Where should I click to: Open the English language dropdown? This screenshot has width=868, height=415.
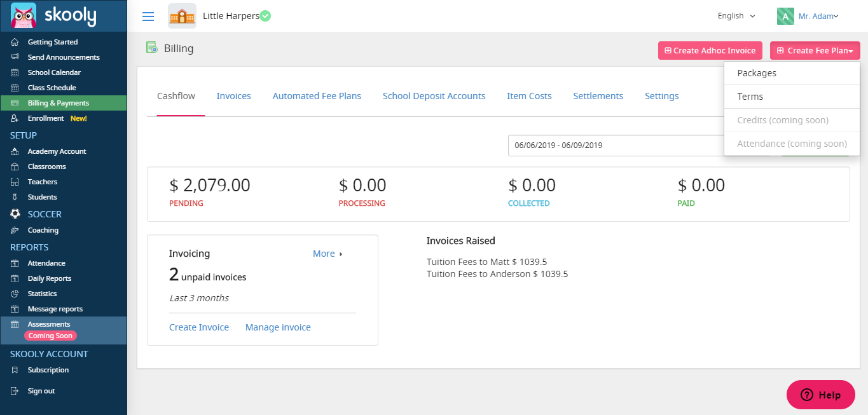pos(736,16)
